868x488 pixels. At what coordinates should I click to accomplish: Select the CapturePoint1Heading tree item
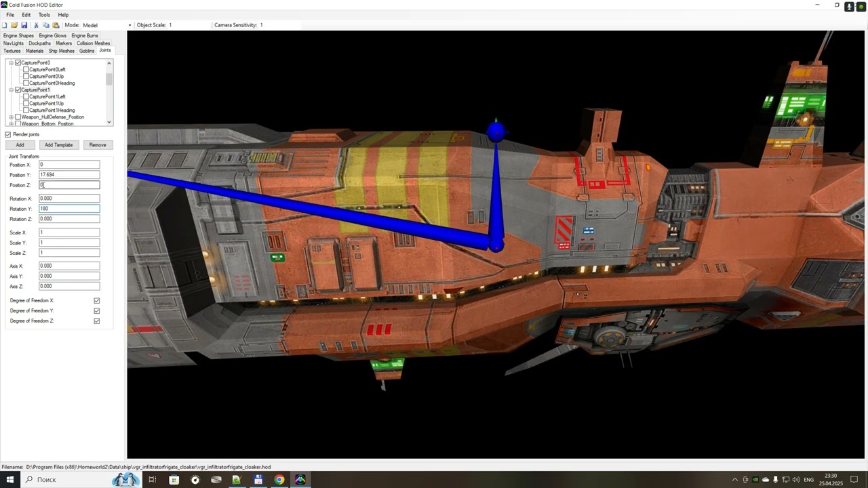(x=52, y=110)
